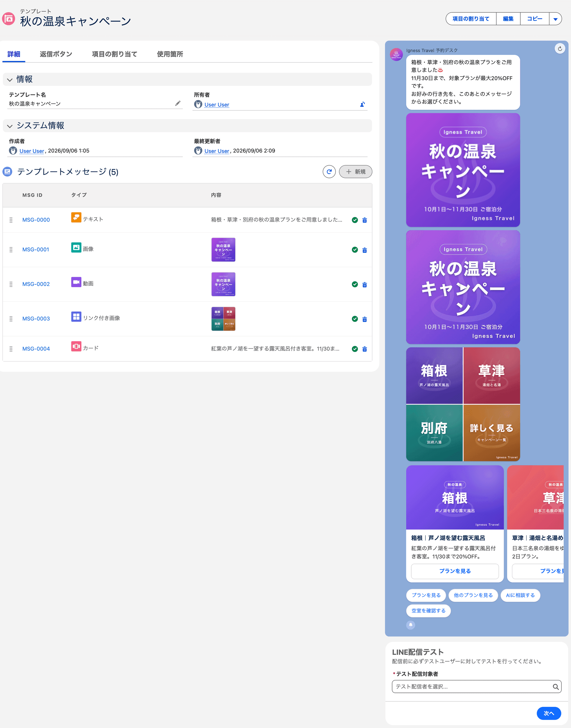571x728 pixels.
Task: Click the コピー button
Action: pos(535,19)
